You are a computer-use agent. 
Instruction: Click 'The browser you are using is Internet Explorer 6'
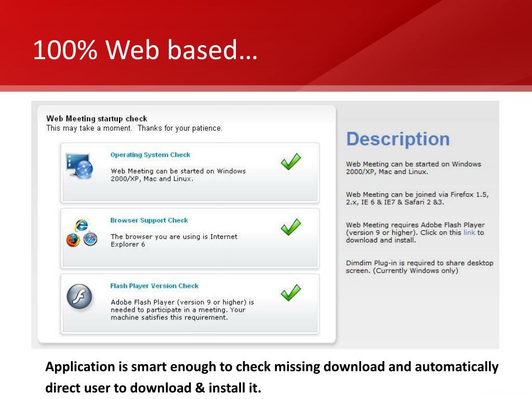pyautogui.click(x=174, y=240)
